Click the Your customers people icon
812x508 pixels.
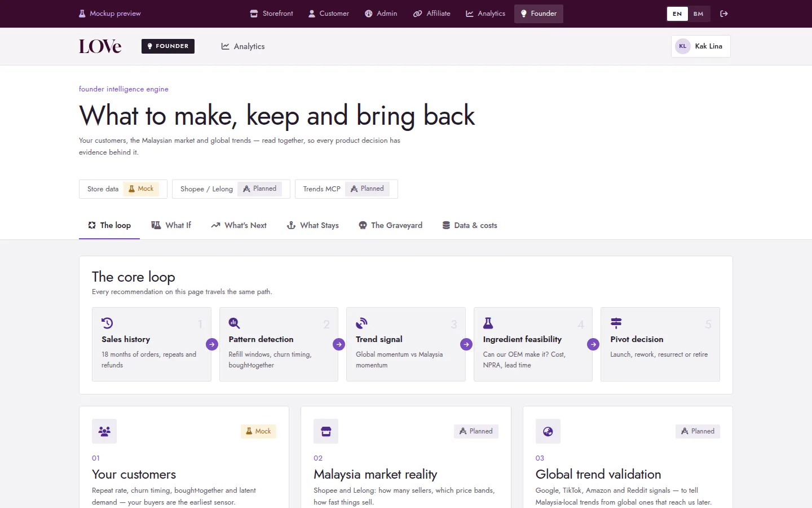coord(104,431)
